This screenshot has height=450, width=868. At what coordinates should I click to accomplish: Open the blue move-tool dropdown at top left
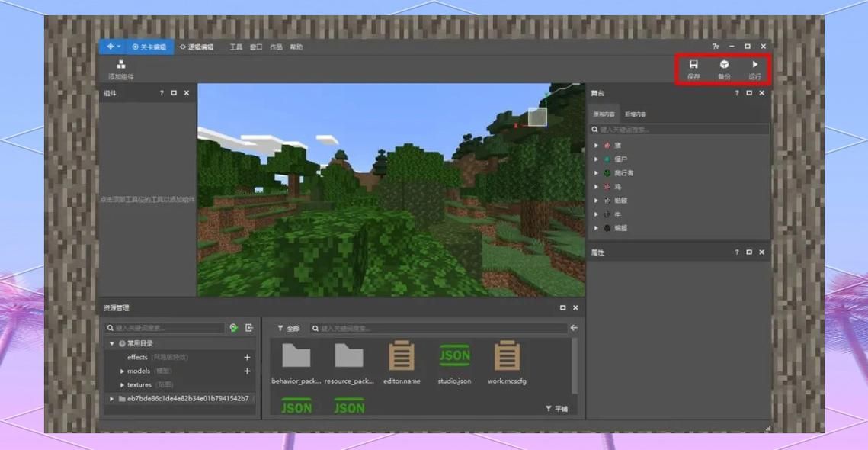click(x=114, y=47)
